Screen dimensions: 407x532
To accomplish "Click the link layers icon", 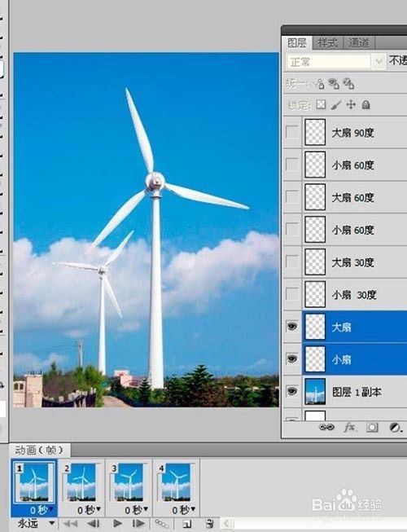I will (x=326, y=427).
